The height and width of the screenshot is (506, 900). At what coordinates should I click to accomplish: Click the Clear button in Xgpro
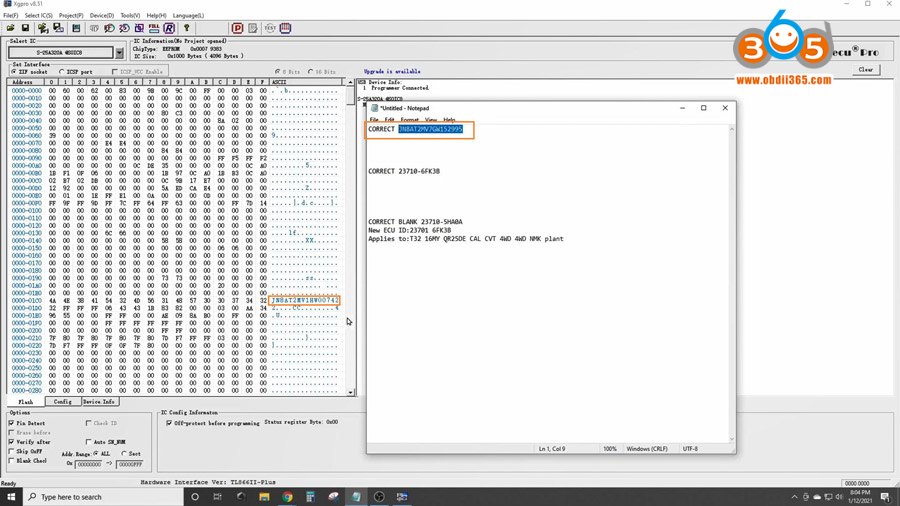[866, 69]
